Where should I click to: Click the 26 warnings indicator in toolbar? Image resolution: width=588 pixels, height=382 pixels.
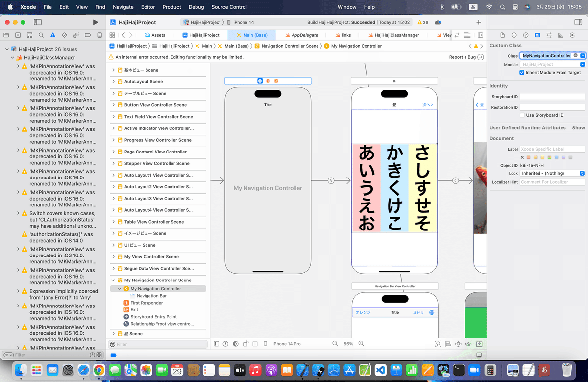click(x=422, y=22)
